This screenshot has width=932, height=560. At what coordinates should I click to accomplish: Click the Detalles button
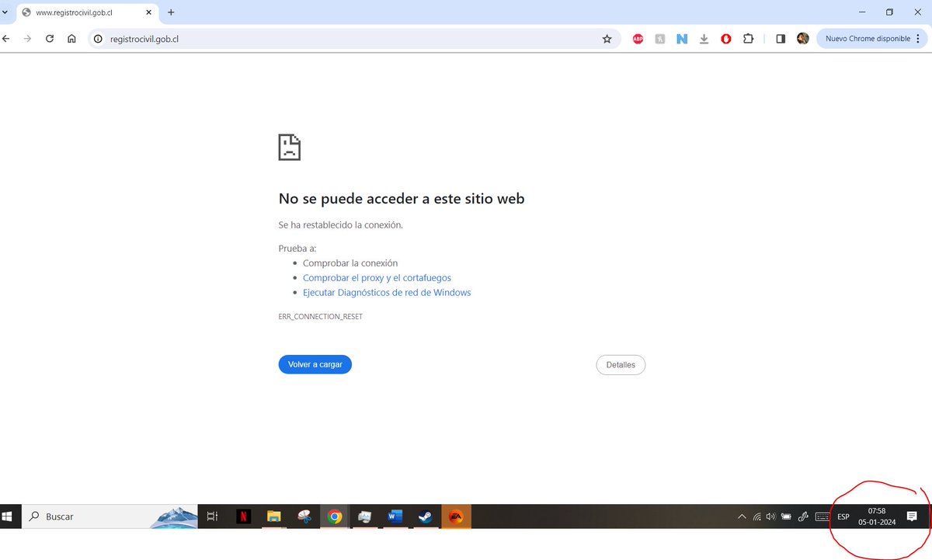click(x=621, y=364)
